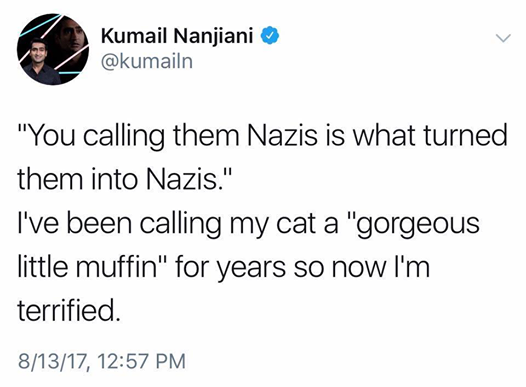Click the word "little" in the tweet

[x=43, y=266]
